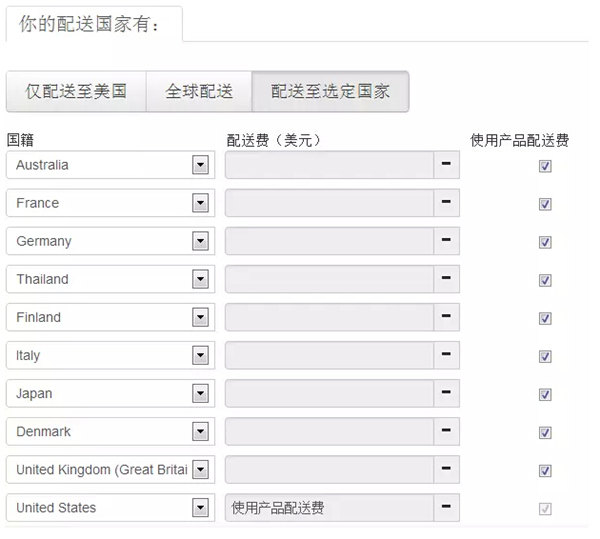Click the minus icon in the Japan row
This screenshot has width=600, height=539.
(x=446, y=393)
